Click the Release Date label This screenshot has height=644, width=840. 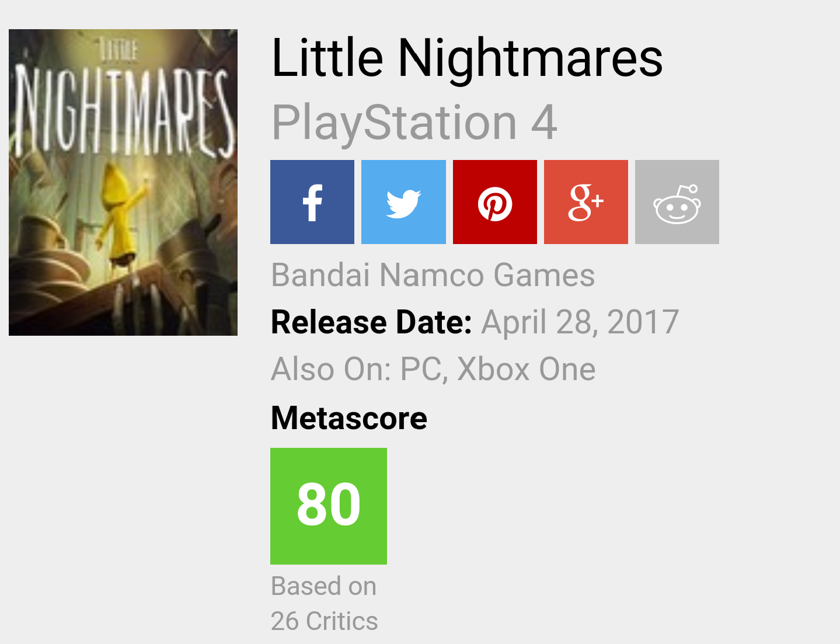point(371,322)
